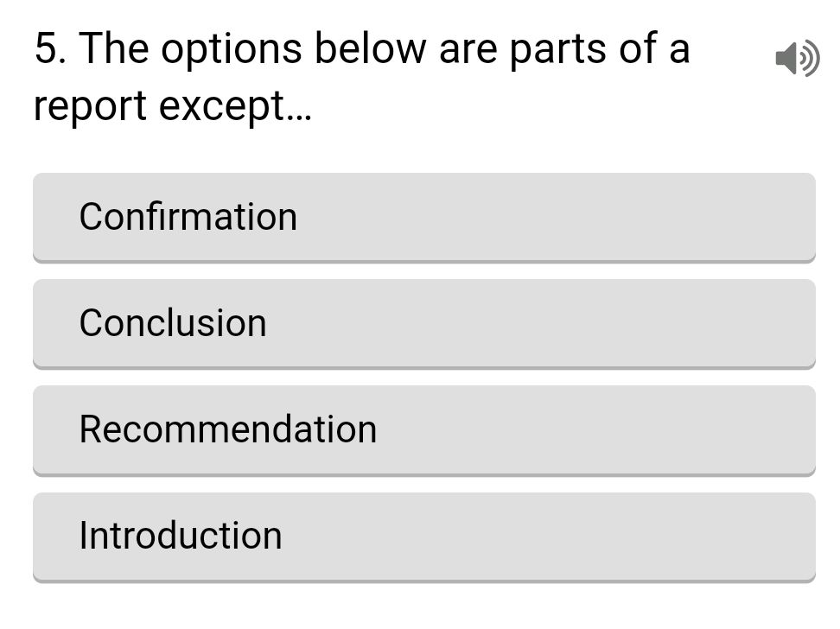Select the bottom-most answer option
840x629 pixels.
(x=423, y=535)
